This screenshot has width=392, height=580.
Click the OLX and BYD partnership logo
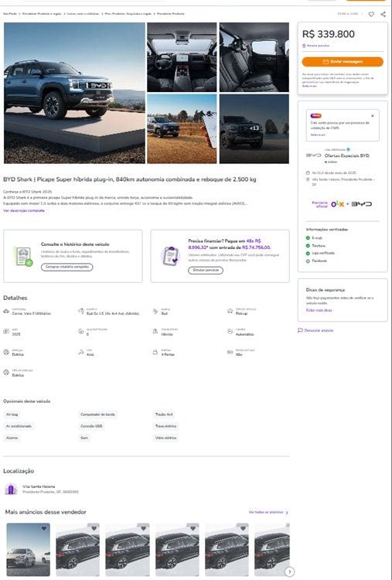(x=342, y=204)
